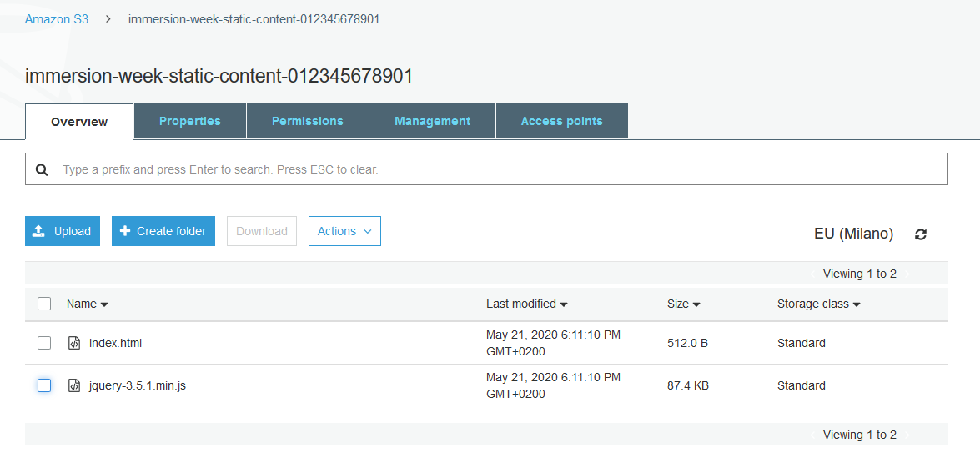Click the bucket title heading

click(x=219, y=76)
